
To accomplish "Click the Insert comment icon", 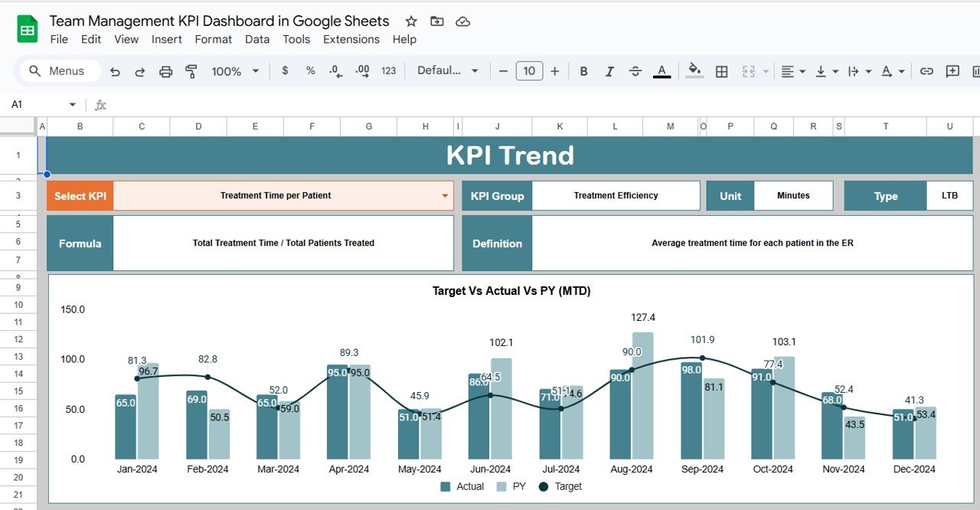I will click(x=952, y=70).
